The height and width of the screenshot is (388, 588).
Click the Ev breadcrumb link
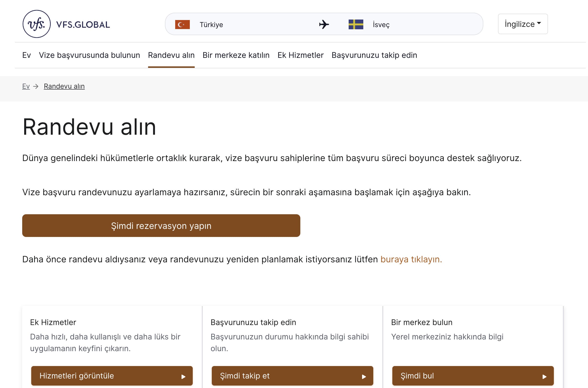[x=26, y=86]
